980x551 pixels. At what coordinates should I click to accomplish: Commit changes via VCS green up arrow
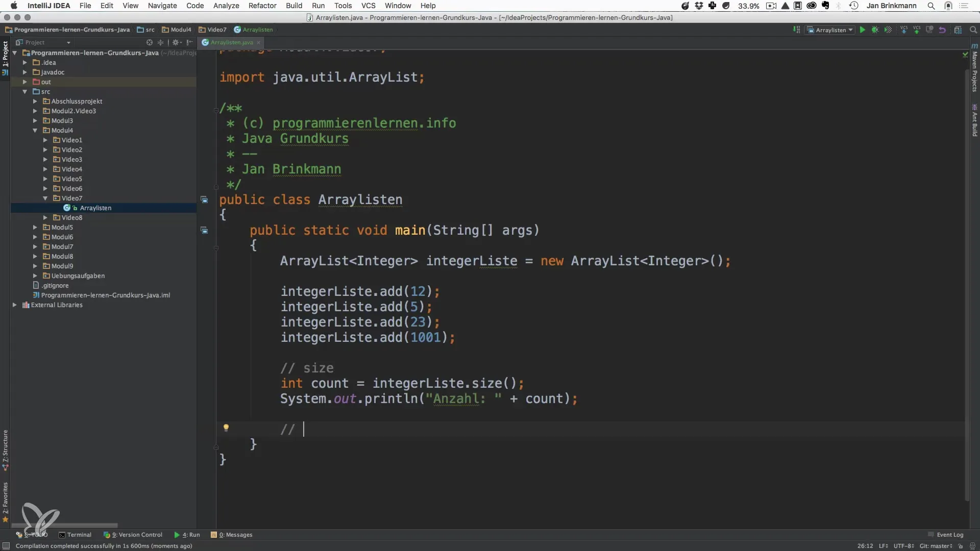[x=917, y=30]
